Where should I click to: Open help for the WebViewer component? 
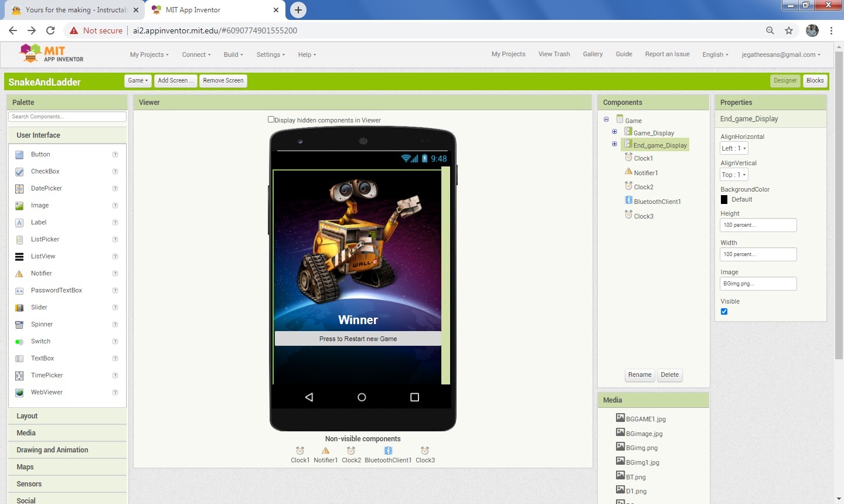point(115,393)
